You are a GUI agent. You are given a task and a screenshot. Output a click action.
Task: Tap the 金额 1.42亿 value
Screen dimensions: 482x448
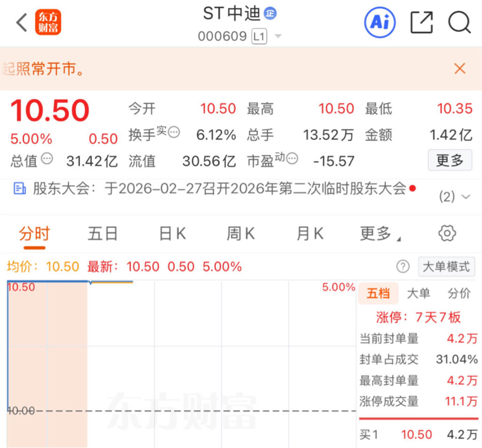pyautogui.click(x=450, y=135)
